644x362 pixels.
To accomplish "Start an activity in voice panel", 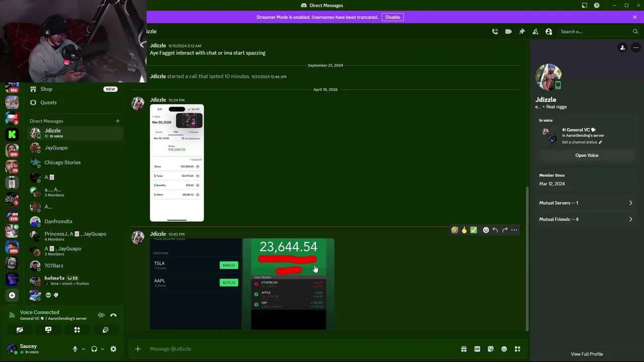I will click(77, 330).
